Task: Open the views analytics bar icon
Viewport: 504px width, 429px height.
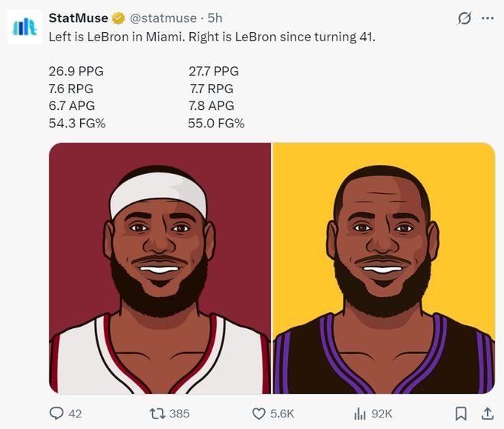Action: (360, 413)
